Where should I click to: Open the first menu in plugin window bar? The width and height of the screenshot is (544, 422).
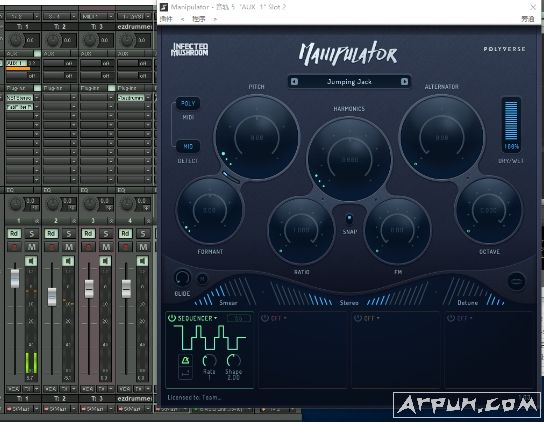(166, 19)
